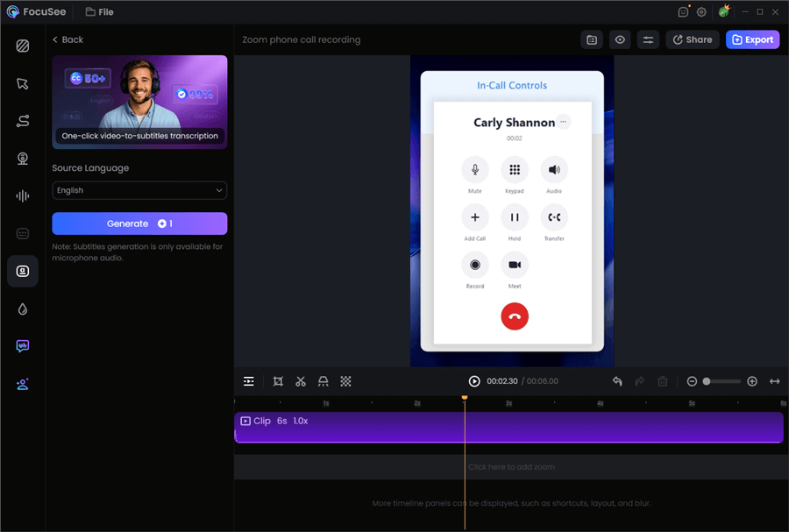Select the Cursor effects tool in the sidebar
Screen dimensions: 789x532
pyautogui.click(x=22, y=83)
